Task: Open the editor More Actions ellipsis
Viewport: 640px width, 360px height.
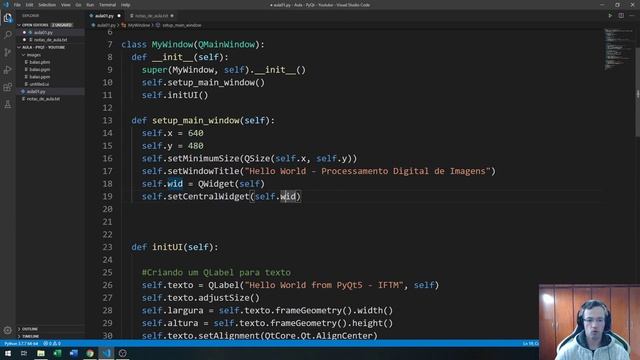Action: click(x=632, y=16)
